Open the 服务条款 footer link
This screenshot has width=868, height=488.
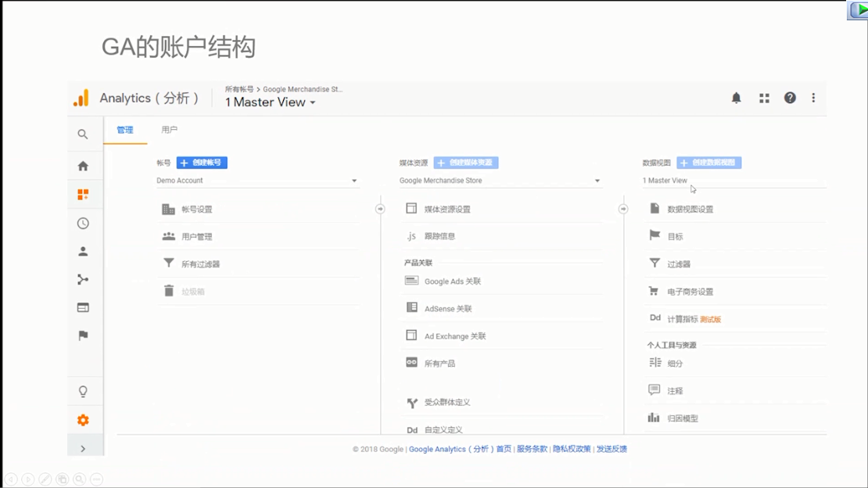coord(532,449)
